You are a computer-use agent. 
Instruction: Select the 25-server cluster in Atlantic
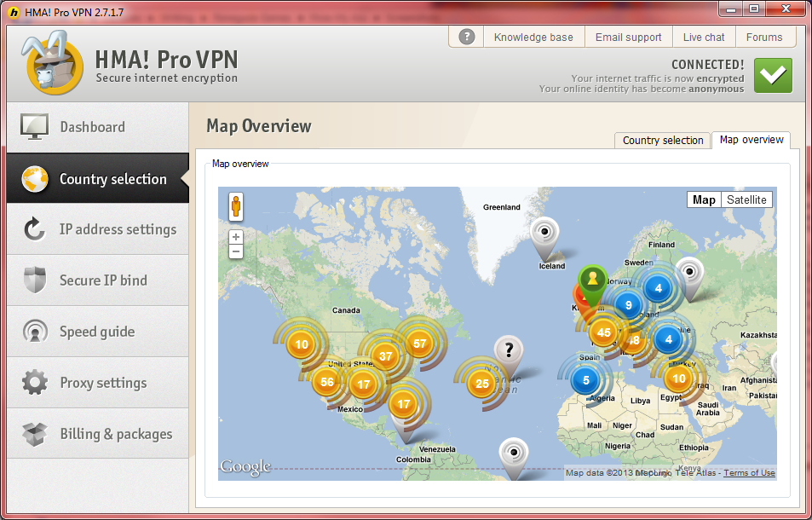point(482,384)
